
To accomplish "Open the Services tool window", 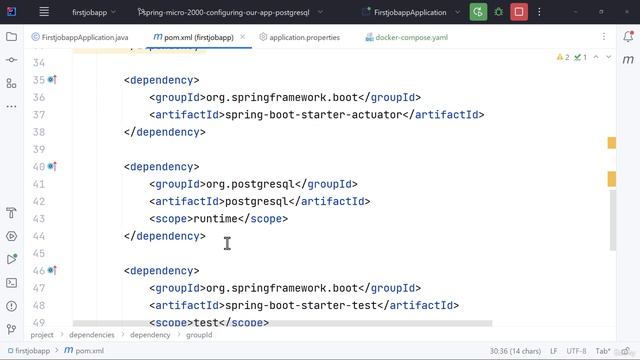I will [11, 236].
